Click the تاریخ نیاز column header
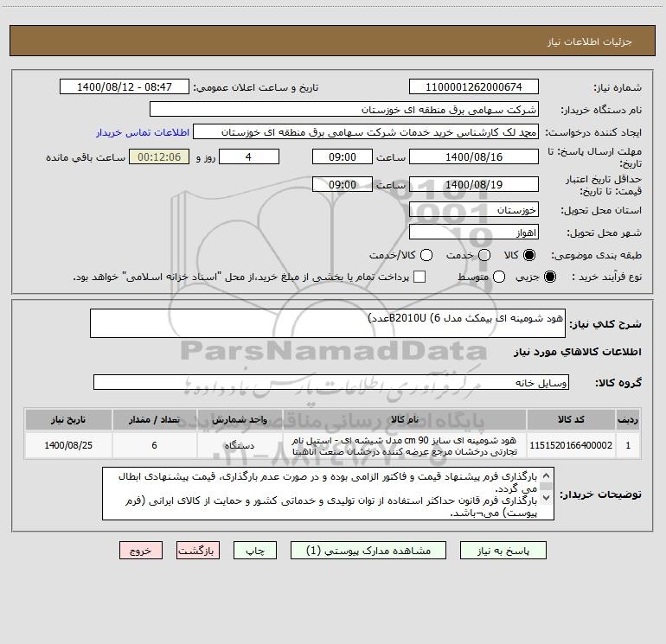Screen dimensions: 666x644 pos(68,419)
